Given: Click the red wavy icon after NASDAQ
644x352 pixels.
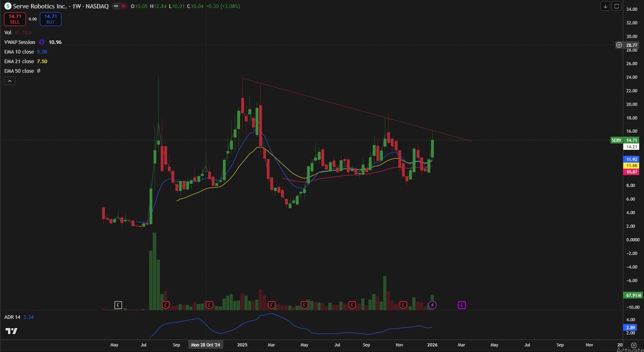Looking at the screenshot, I should 123,6.
